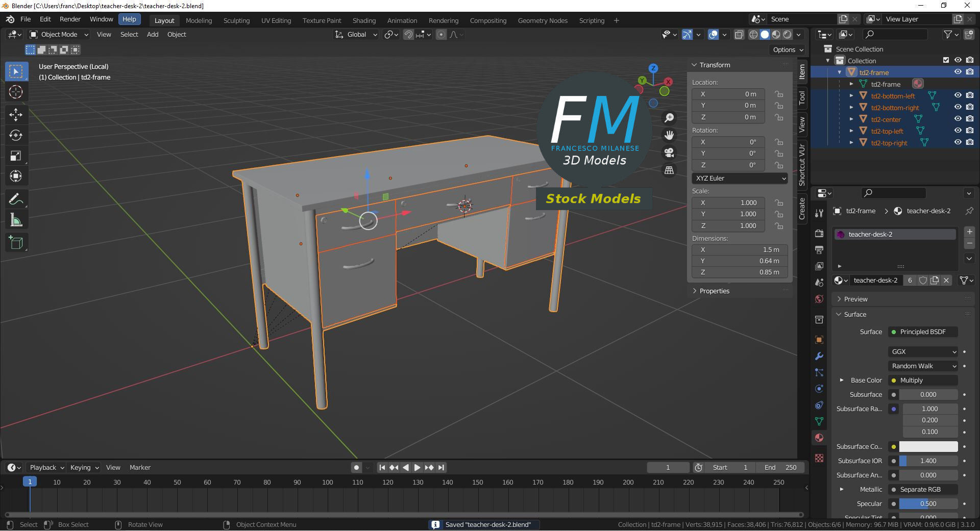The image size is (980, 531).
Task: Select the Add Cube tool
Action: pyautogui.click(x=16, y=243)
